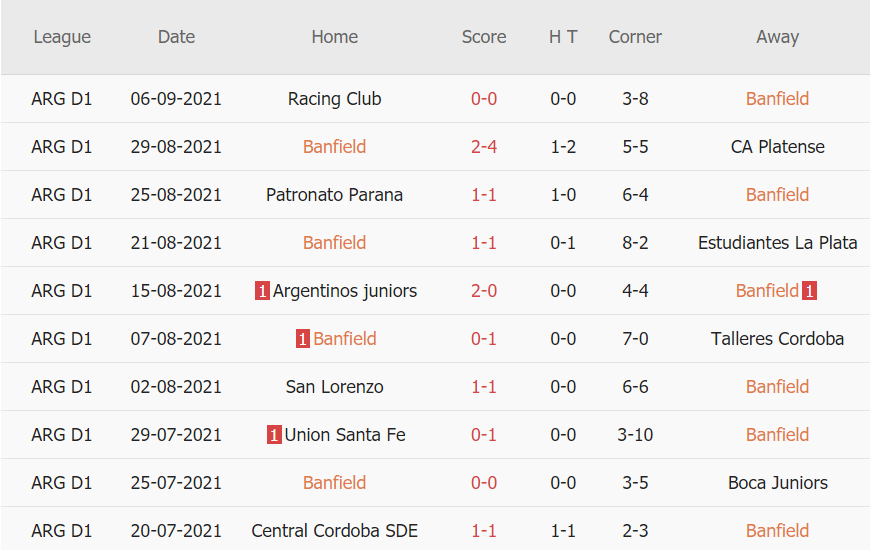Image resolution: width=870 pixels, height=550 pixels.
Task: Open the 2-0 score of Argentinos juniors match
Action: coord(484,291)
